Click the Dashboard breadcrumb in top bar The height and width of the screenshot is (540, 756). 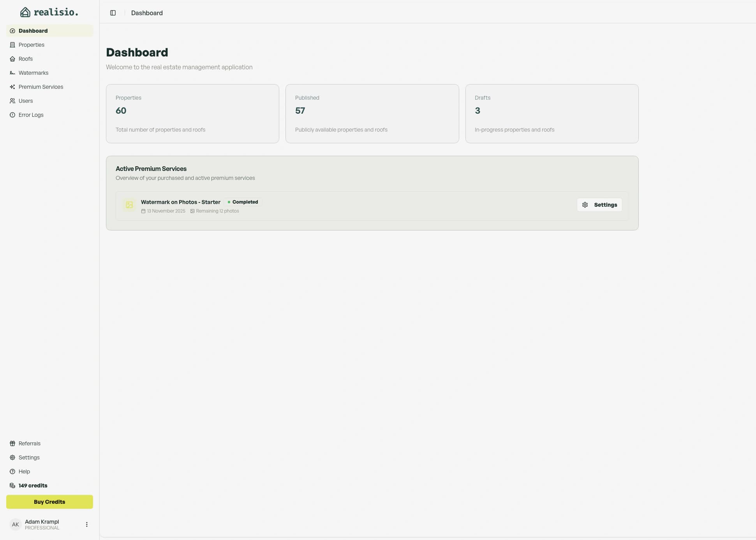point(147,13)
